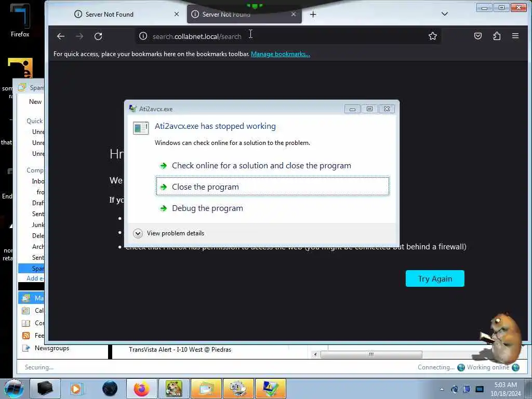Choose Close the program option

click(272, 187)
